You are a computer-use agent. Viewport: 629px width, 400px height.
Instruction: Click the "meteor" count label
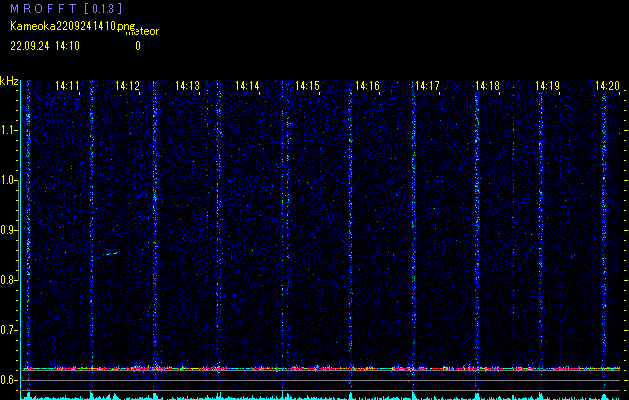(x=142, y=32)
